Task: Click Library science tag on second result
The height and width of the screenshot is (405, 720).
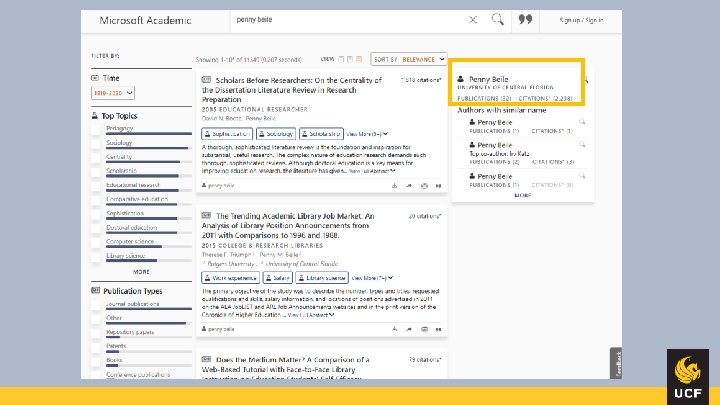Action: pos(322,278)
